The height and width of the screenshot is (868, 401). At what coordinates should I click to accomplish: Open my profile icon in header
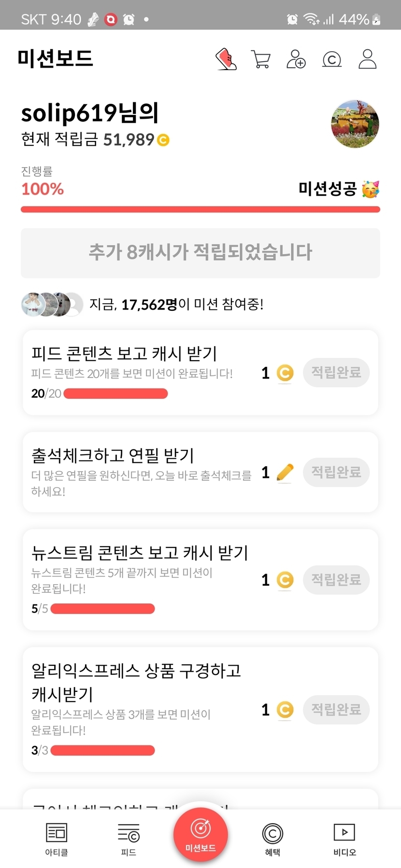pyautogui.click(x=367, y=59)
